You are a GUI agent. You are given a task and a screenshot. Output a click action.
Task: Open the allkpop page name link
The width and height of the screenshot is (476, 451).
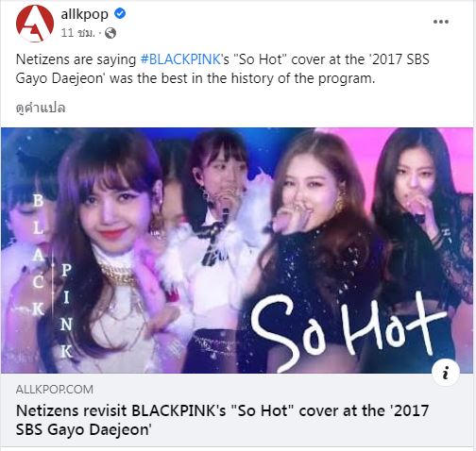pos(84,14)
